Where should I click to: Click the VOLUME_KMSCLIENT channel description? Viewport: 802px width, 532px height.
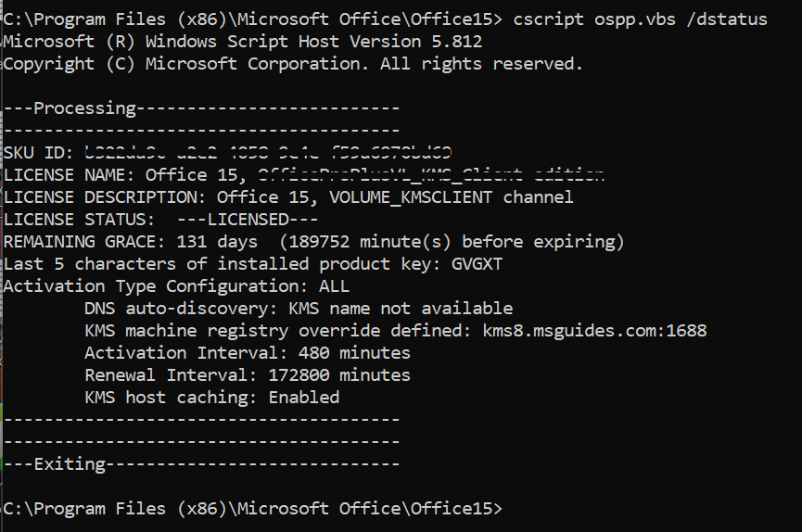point(452,197)
